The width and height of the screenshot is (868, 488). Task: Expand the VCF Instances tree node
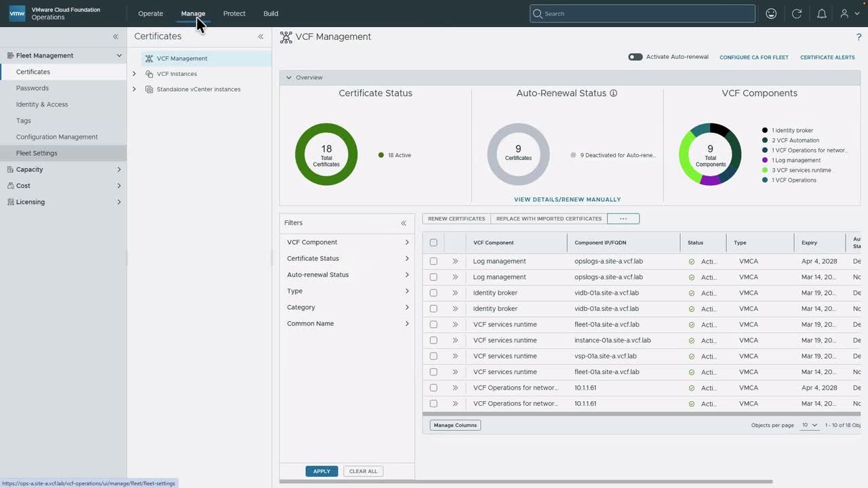(134, 74)
